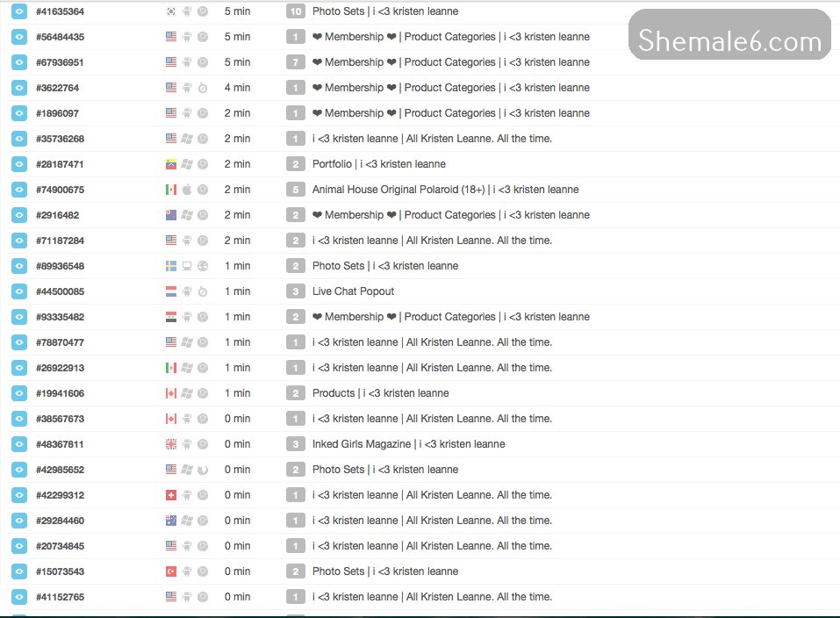Open visitor ID #20734845
This screenshot has width=840, height=618.
point(60,546)
